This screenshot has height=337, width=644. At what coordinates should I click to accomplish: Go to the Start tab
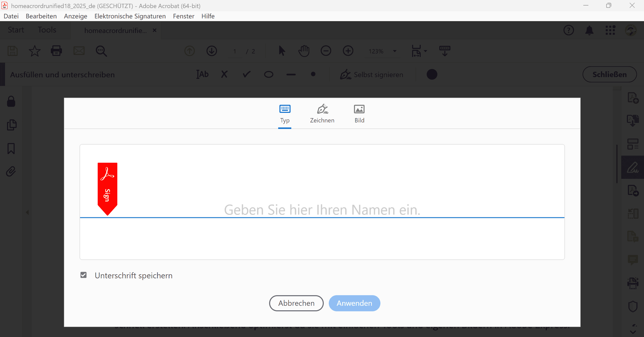[16, 30]
